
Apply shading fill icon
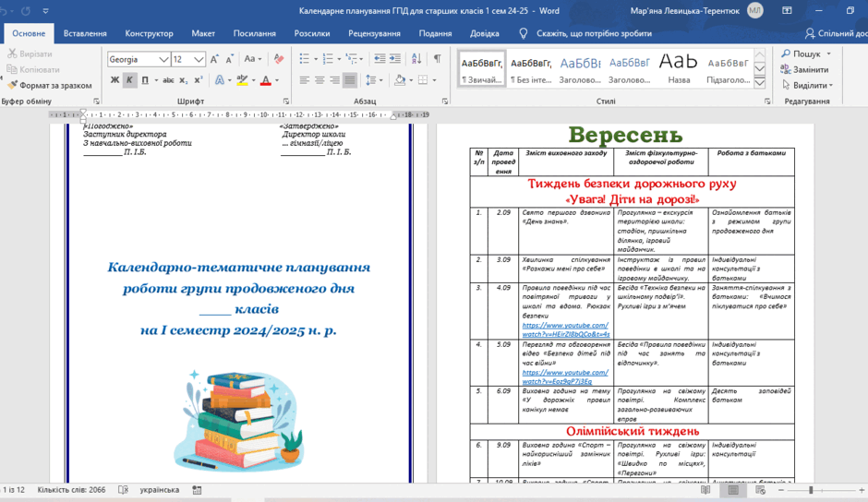point(400,80)
